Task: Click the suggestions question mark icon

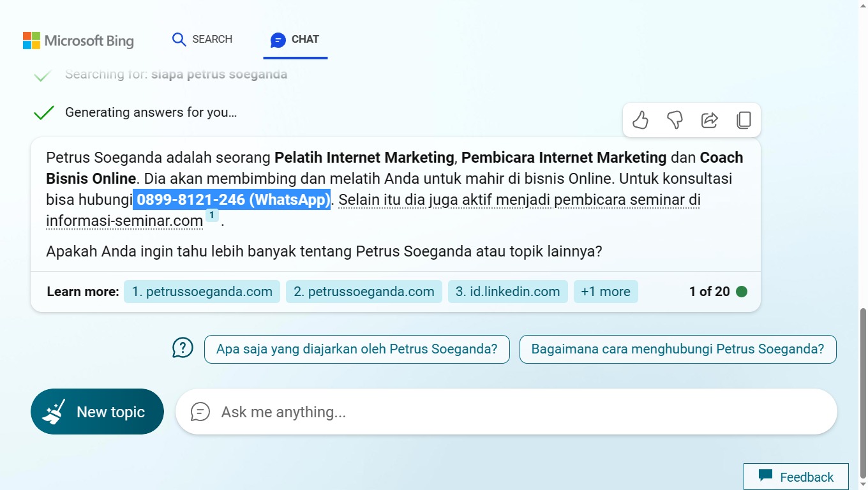Action: pos(183,348)
